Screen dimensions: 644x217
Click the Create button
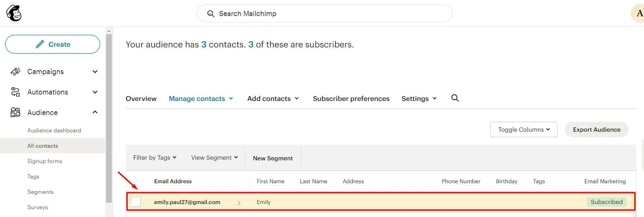tap(53, 44)
